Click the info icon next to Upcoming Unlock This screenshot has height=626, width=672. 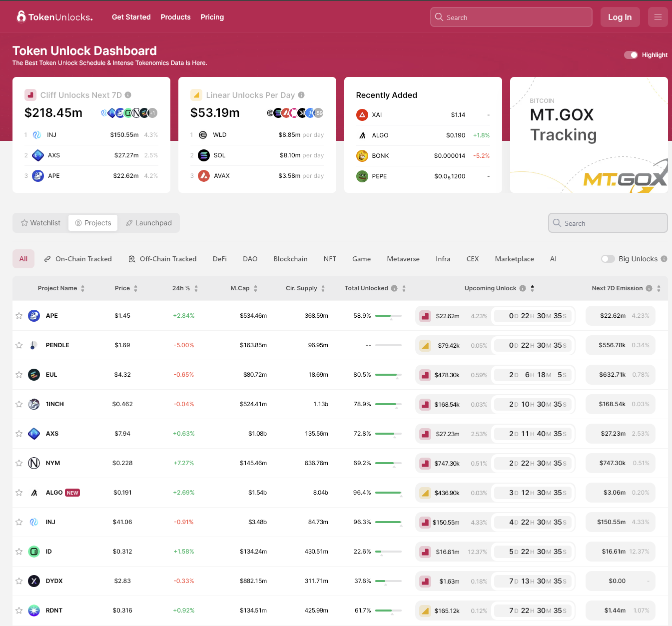523,288
